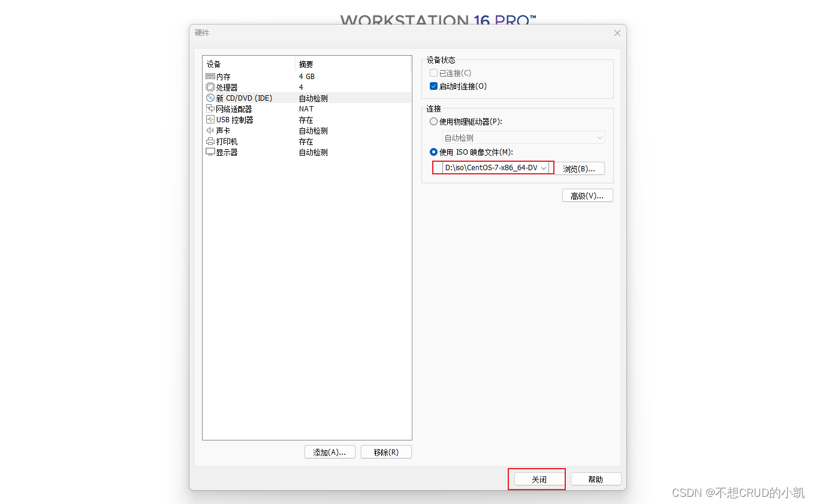The height and width of the screenshot is (504, 814).
Task: Select the 处理器 device row
Action: point(307,87)
